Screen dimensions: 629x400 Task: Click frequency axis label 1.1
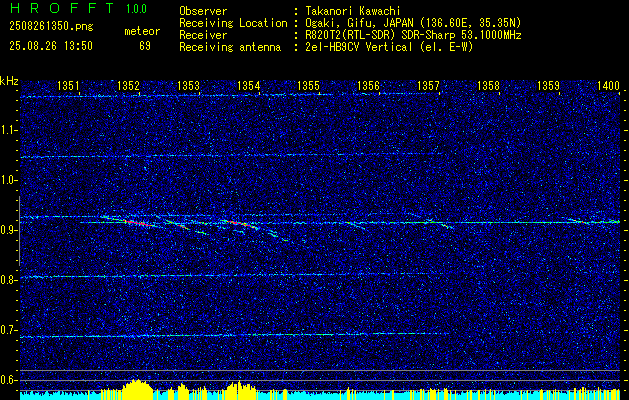pos(8,130)
